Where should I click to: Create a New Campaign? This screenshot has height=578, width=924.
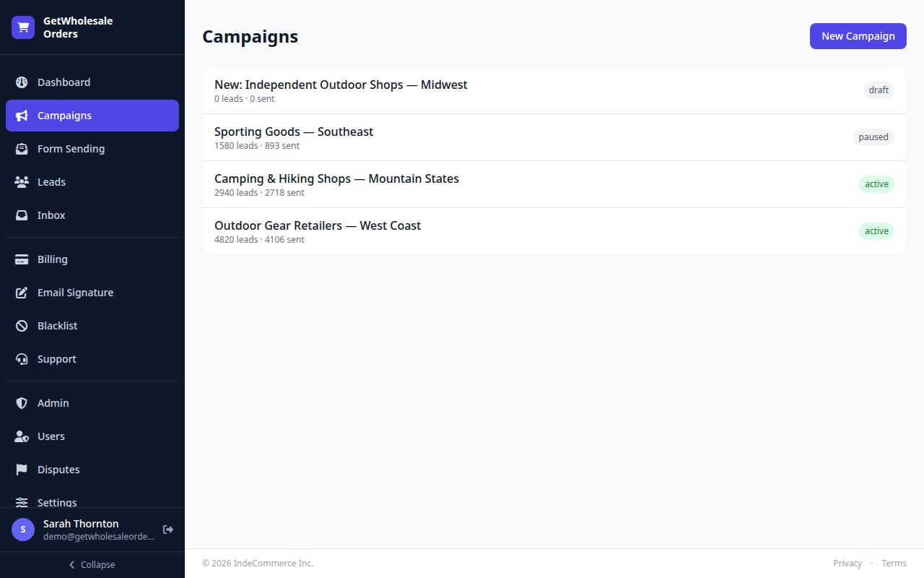tap(858, 36)
